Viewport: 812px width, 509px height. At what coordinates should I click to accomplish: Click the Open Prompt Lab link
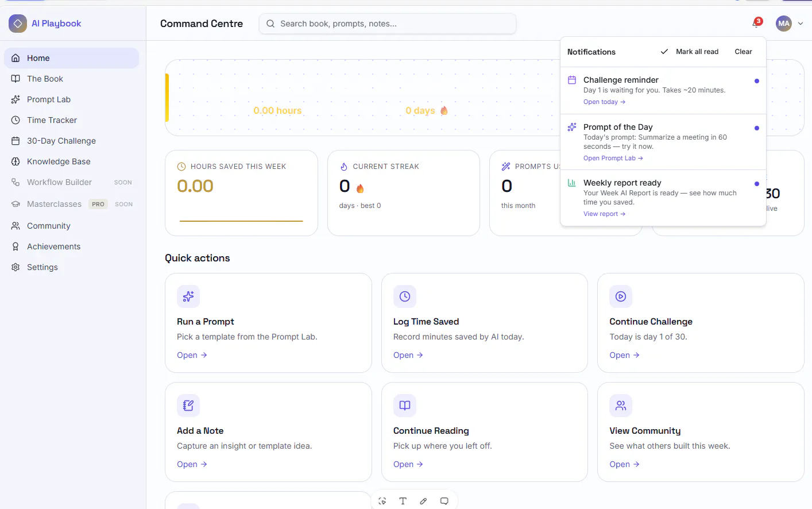613,158
